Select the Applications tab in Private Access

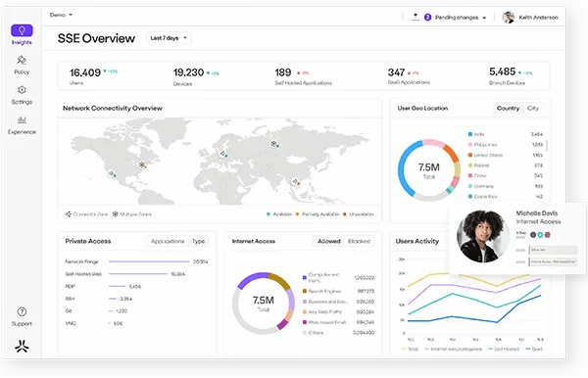[168, 241]
